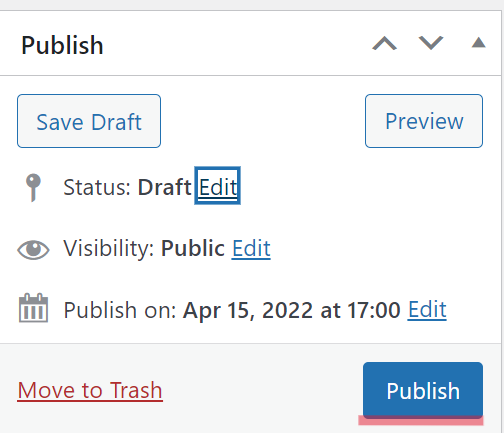Edit the scheduled publish date
The width and height of the screenshot is (504, 433).
pyautogui.click(x=427, y=310)
